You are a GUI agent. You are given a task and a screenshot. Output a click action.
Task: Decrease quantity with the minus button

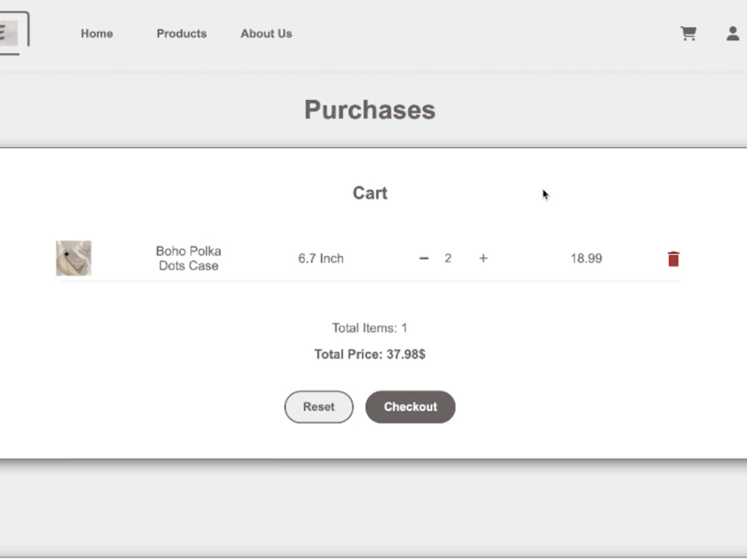pos(424,258)
